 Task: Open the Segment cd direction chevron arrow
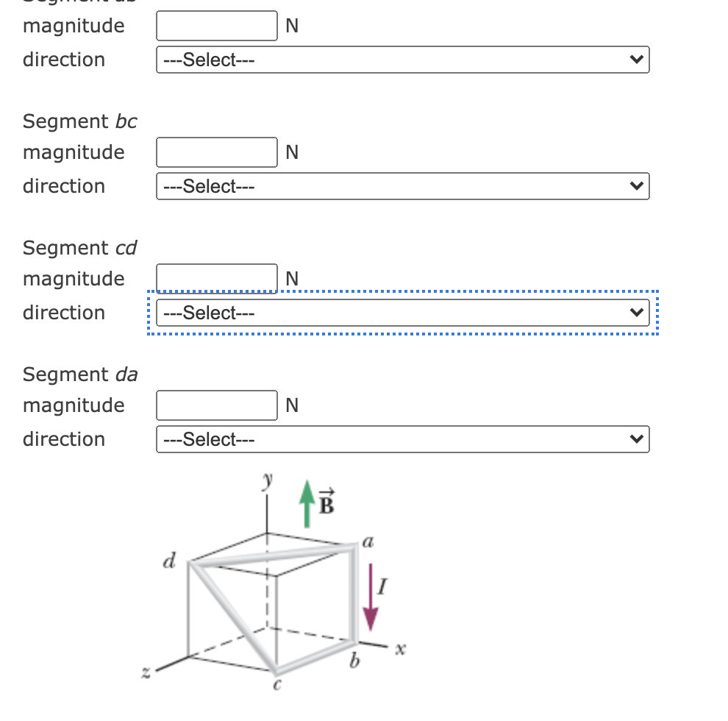[x=637, y=312]
